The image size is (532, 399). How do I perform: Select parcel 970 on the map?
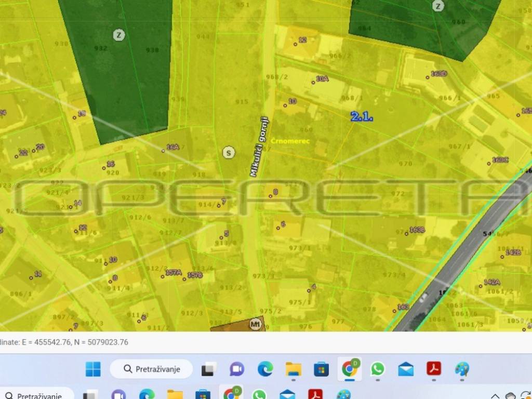pos(405,164)
